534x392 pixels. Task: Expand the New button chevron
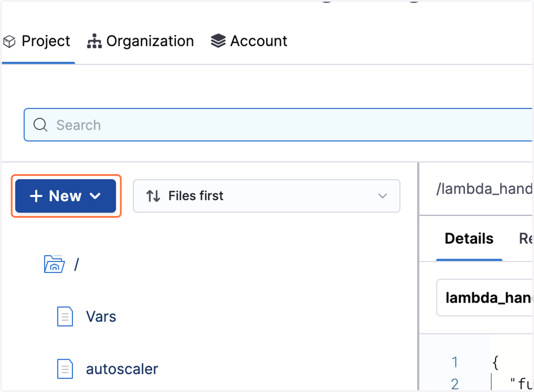[95, 196]
